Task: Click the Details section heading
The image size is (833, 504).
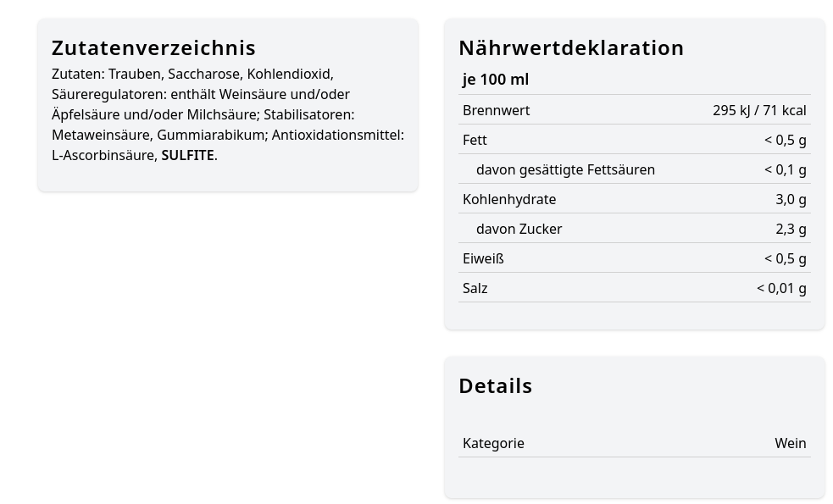Action: tap(495, 385)
